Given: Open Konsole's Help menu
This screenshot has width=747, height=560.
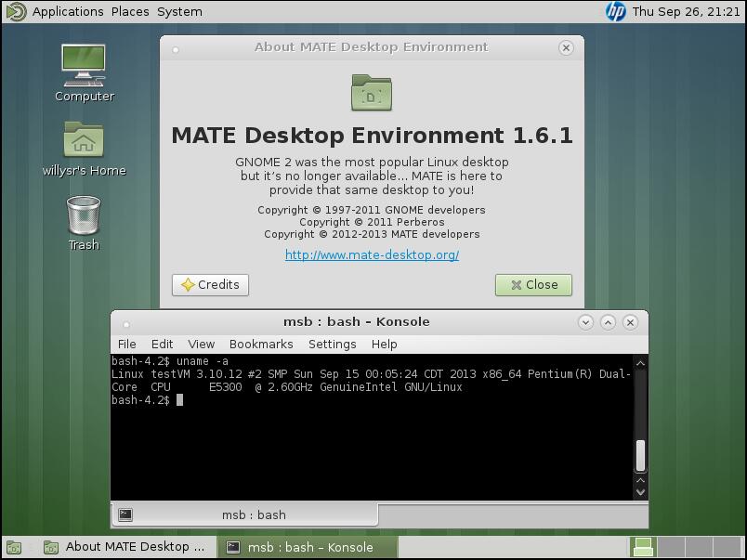Looking at the screenshot, I should 384,344.
